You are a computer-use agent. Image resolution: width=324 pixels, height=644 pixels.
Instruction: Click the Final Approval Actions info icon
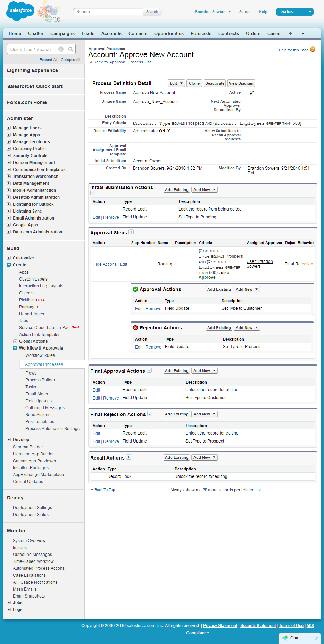click(149, 370)
